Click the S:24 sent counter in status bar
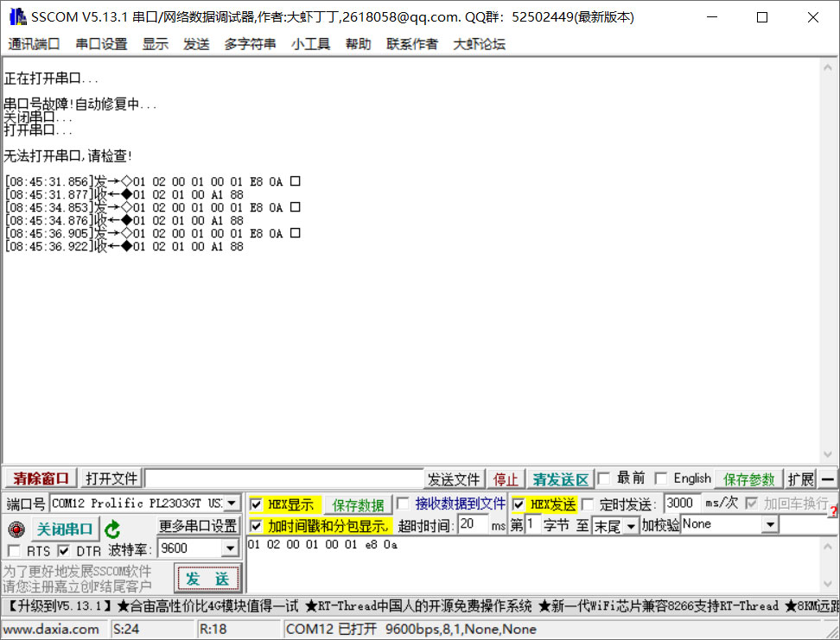 [x=126, y=630]
